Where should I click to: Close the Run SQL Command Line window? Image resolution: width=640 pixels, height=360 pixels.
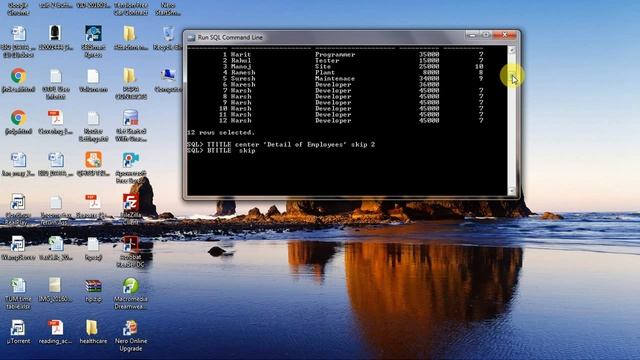(x=505, y=36)
